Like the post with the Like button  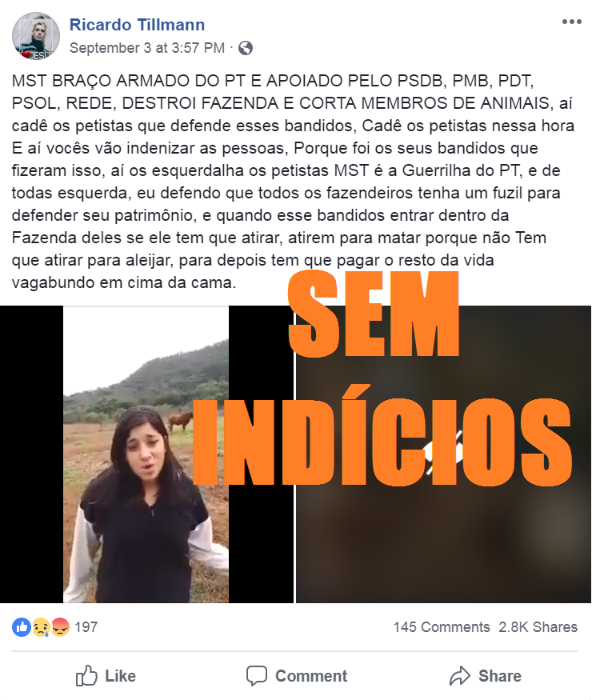pyautogui.click(x=106, y=675)
